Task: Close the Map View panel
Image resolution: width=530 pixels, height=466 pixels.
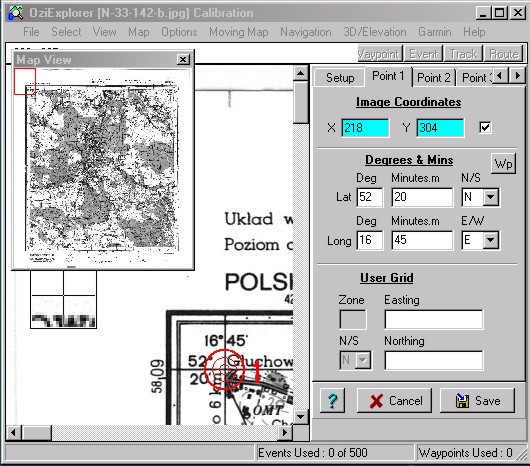Action: [183, 59]
